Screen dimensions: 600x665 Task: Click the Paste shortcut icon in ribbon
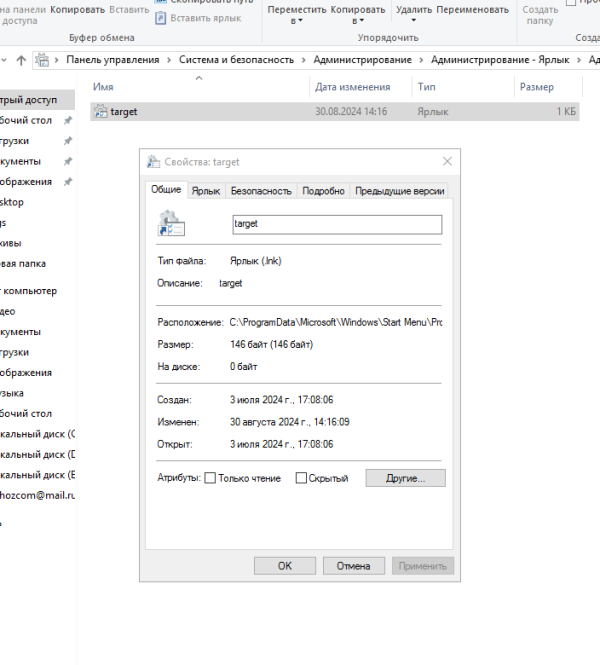[160, 18]
